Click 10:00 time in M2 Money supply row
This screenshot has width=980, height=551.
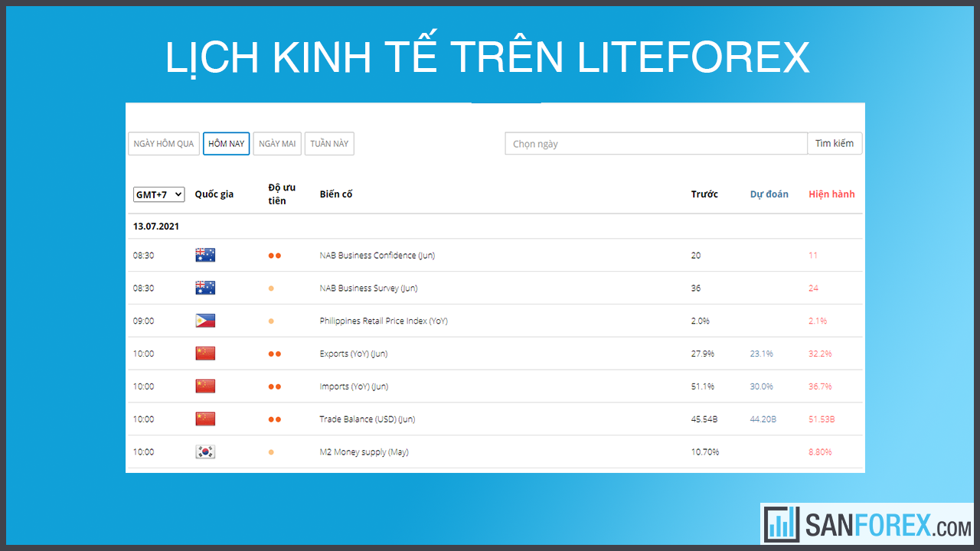[x=143, y=452]
